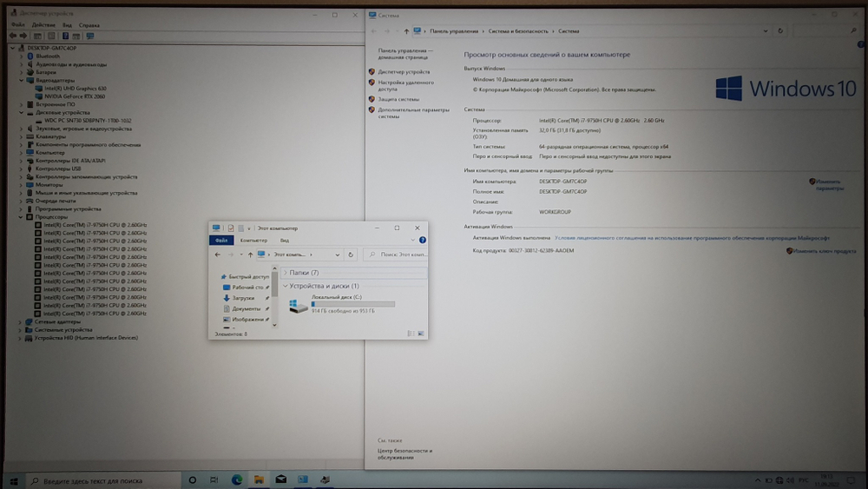Go up one folder level in Explorer
This screenshot has height=489, width=868.
251,254
